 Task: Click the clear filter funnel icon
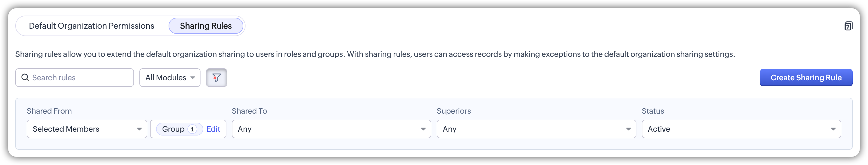[x=216, y=78]
